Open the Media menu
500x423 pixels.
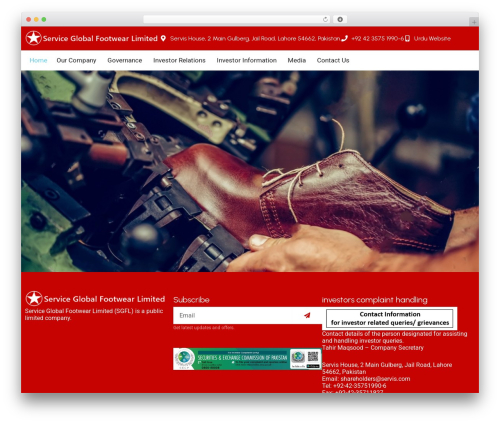click(297, 60)
